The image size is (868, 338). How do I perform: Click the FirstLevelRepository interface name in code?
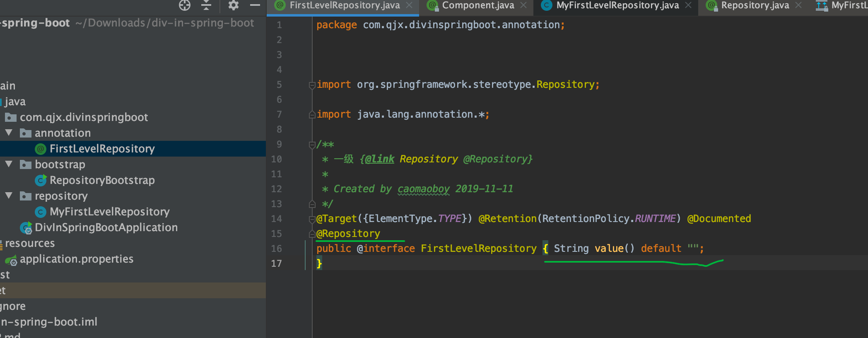click(479, 249)
